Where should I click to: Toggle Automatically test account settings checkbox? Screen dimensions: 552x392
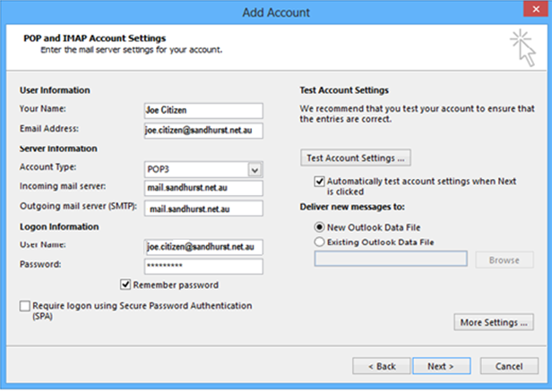(319, 182)
